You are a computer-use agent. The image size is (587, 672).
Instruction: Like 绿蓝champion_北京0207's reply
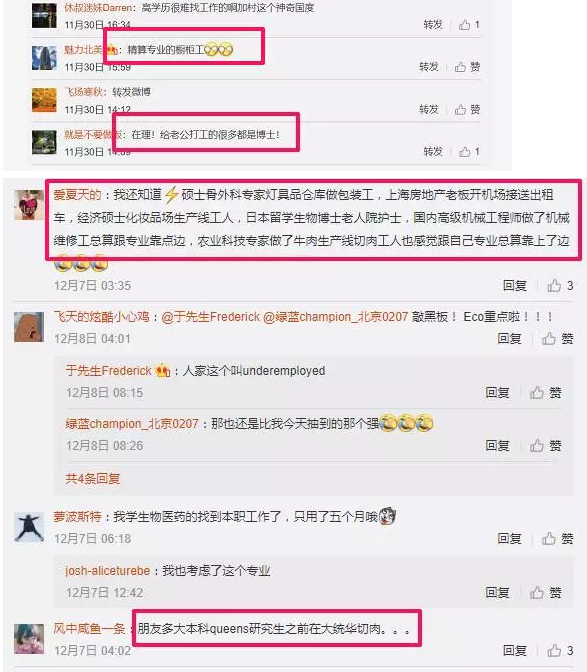[x=545, y=446]
